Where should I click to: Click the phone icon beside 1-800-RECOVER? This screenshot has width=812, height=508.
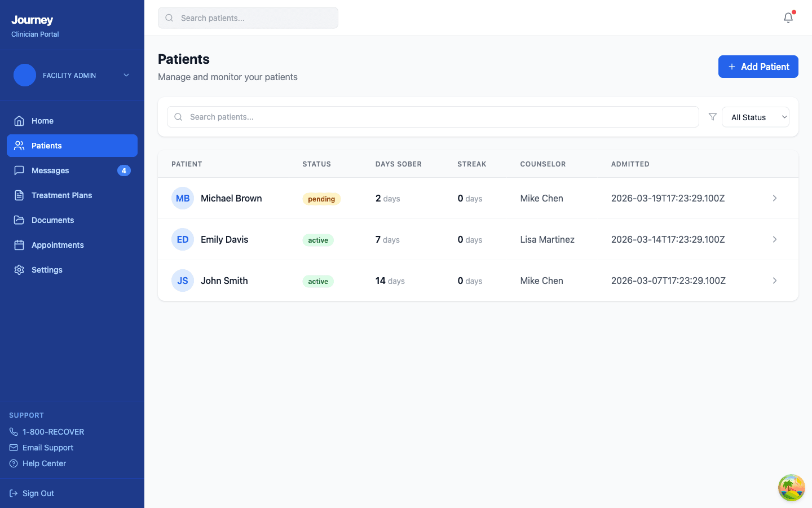coord(13,431)
